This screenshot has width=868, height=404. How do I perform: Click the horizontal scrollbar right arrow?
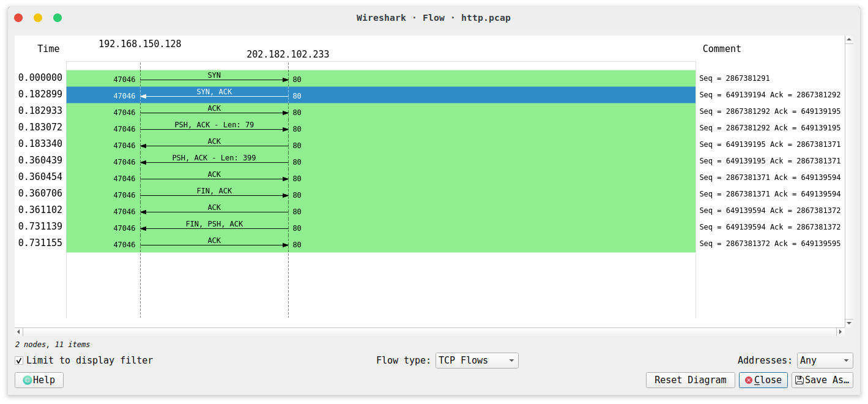click(840, 332)
